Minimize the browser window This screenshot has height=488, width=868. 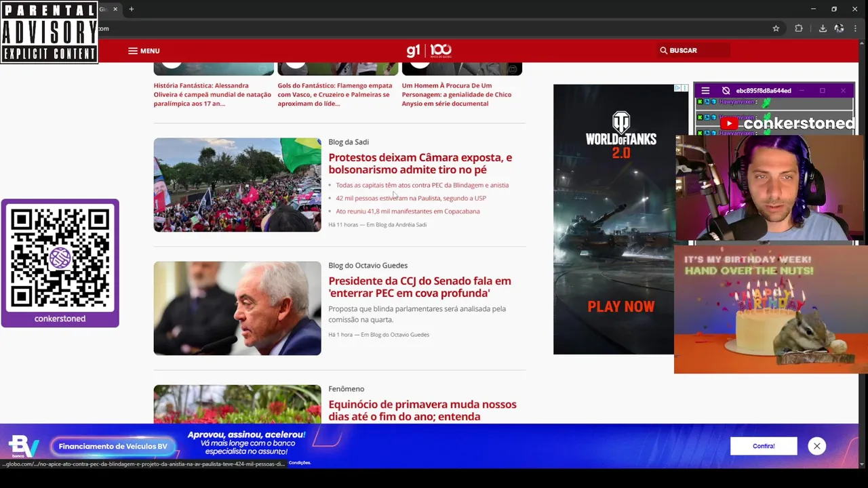tap(813, 9)
